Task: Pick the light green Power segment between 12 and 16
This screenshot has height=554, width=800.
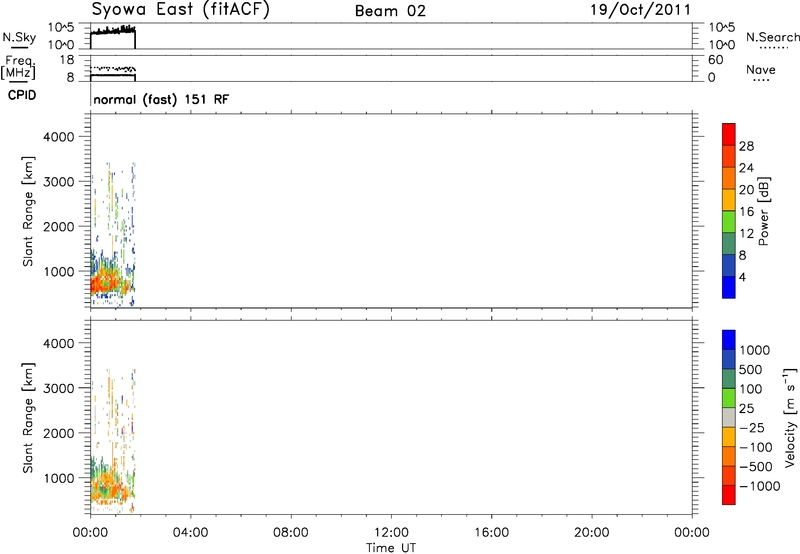Action: pyautogui.click(x=729, y=221)
